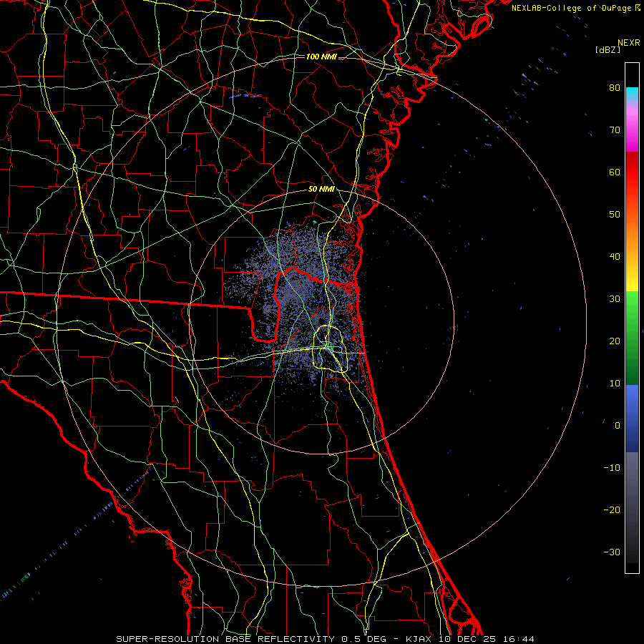Image resolution: width=644 pixels, height=644 pixels.
Task: Click the [dBZ] unit label
Action: tap(608, 50)
